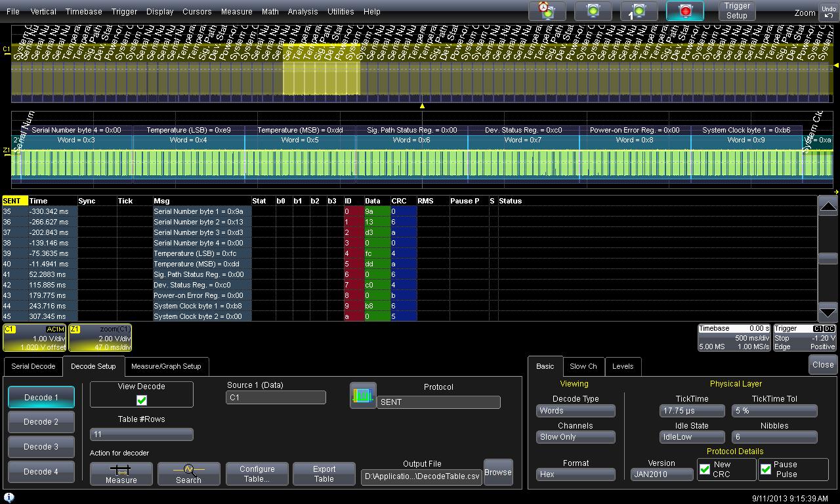The width and height of the screenshot is (840, 504).
Task: Click the Normal trigger mode green icon
Action: pyautogui.click(x=593, y=11)
